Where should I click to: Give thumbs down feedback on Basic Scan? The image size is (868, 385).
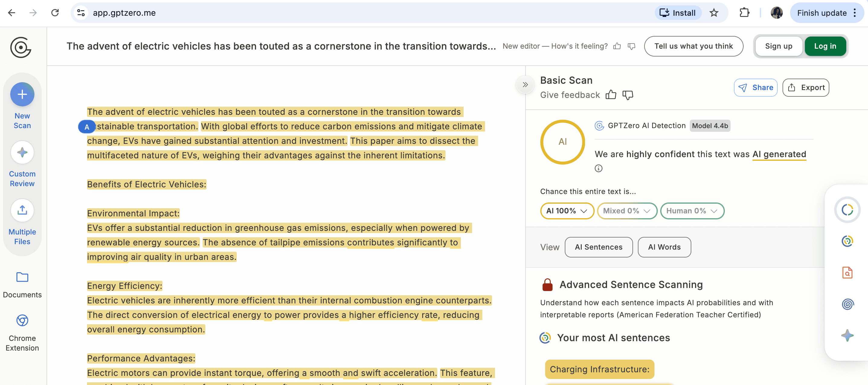pyautogui.click(x=628, y=95)
